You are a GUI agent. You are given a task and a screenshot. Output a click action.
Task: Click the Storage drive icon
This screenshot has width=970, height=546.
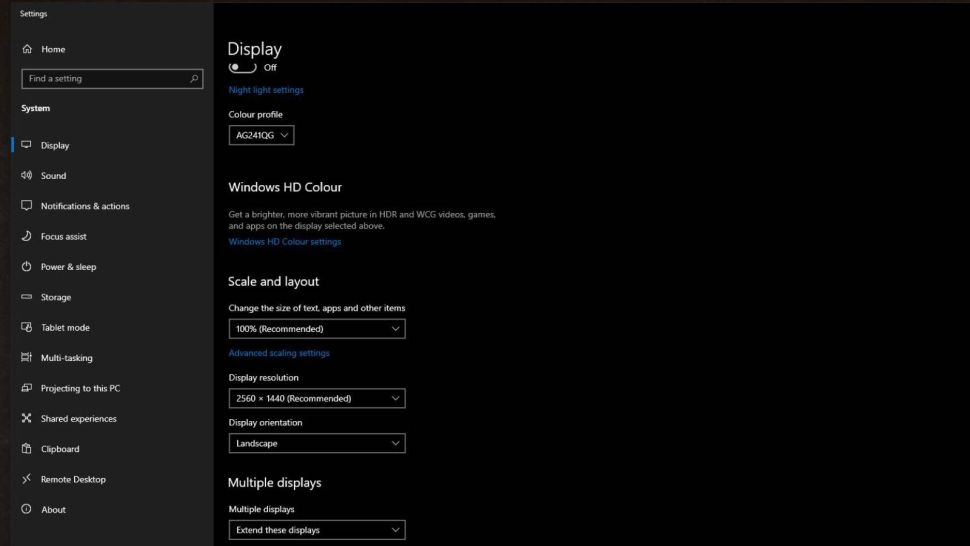point(27,297)
